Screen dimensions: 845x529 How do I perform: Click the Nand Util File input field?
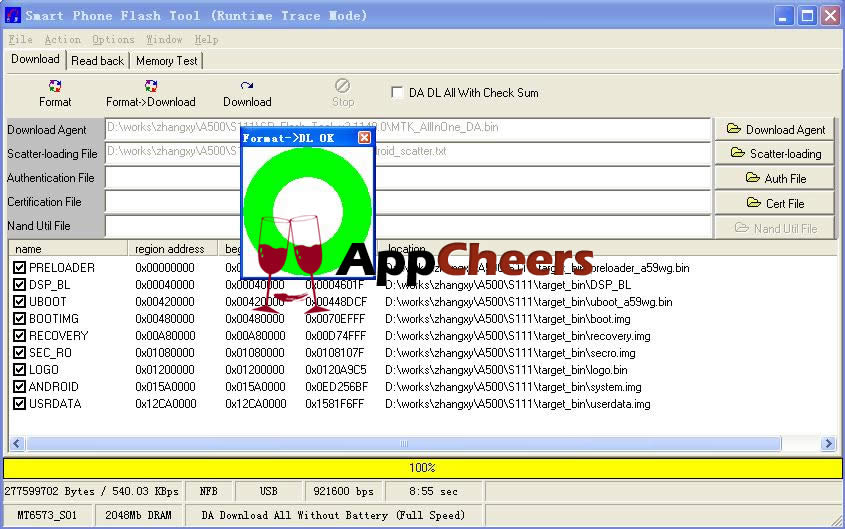point(408,226)
